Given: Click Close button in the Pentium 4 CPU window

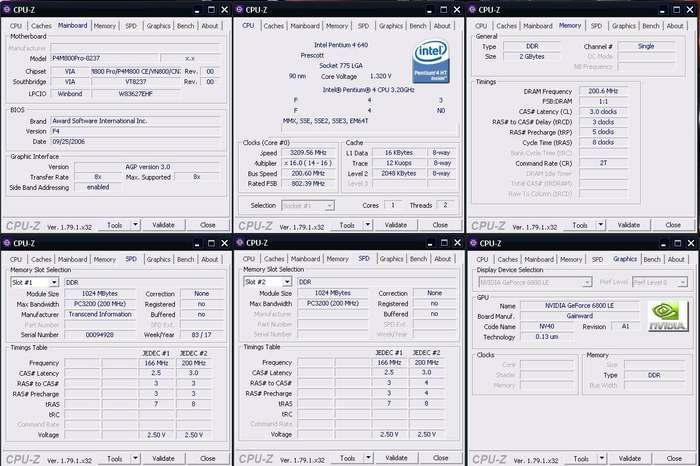Looking at the screenshot, I should (440, 225).
